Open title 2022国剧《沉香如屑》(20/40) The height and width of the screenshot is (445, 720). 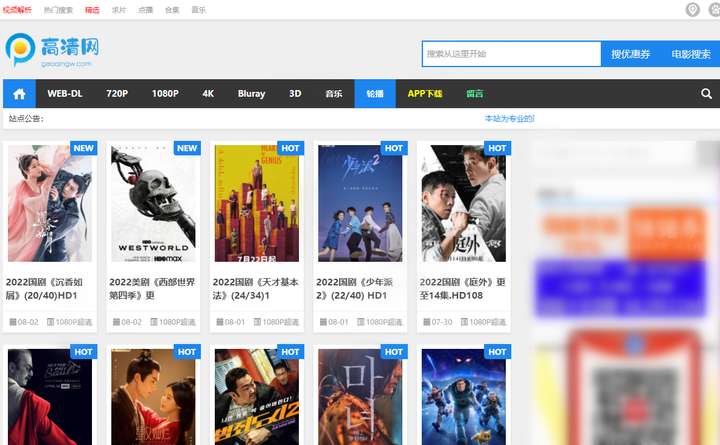45,289
